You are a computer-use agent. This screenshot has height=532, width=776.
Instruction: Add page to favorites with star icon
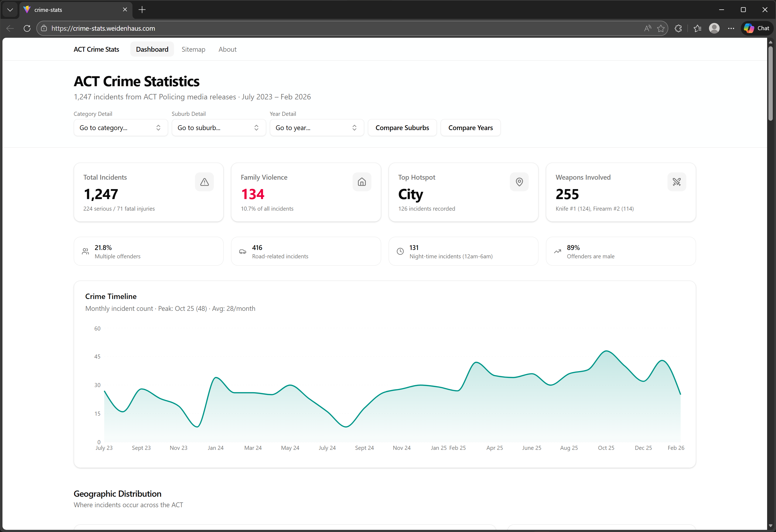point(660,28)
